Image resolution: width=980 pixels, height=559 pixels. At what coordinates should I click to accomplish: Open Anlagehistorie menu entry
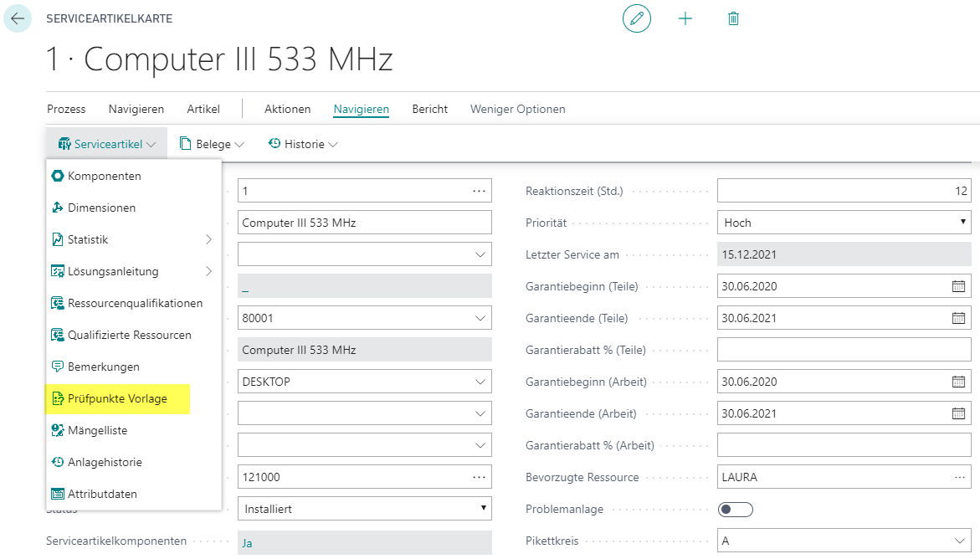(134, 463)
